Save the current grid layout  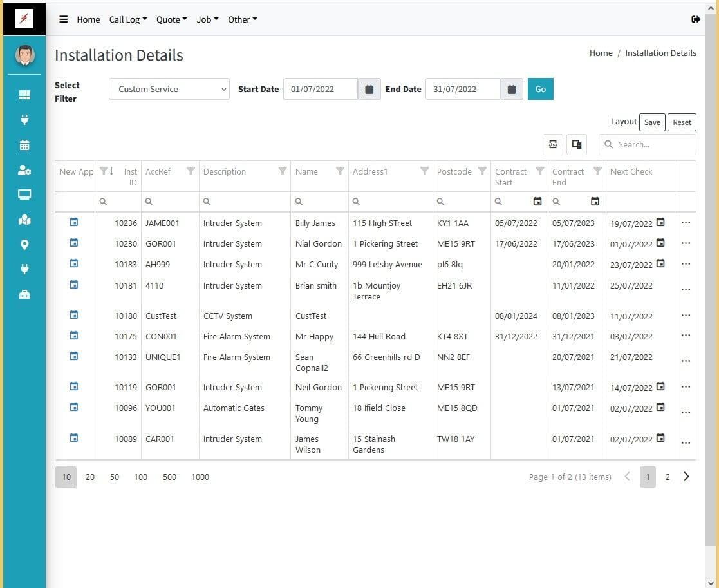point(652,122)
